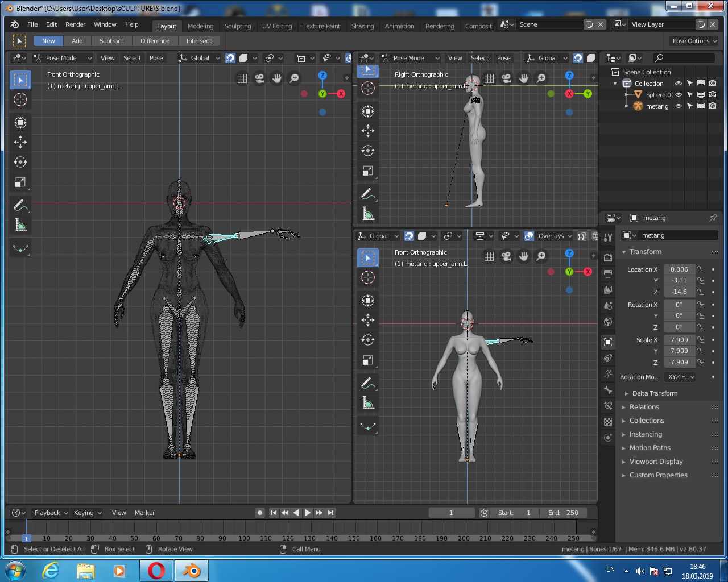Jump to the first frame
The width and height of the screenshot is (728, 582).
point(274,513)
